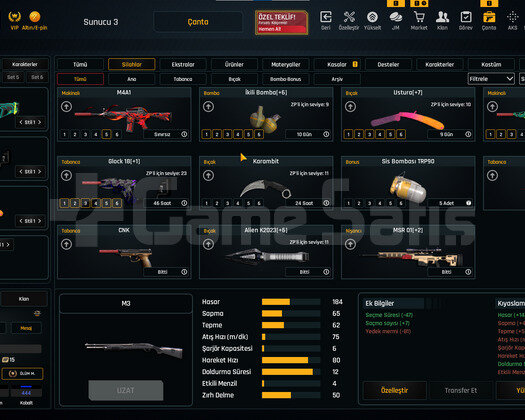The height and width of the screenshot is (420, 525).
Task: Open the Arşiv sub-tab
Action: point(337,79)
